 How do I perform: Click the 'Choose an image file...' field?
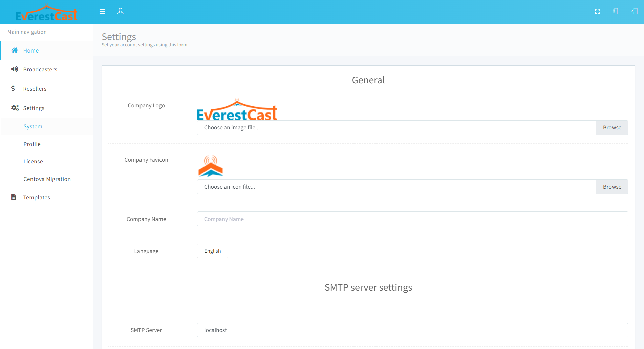396,127
